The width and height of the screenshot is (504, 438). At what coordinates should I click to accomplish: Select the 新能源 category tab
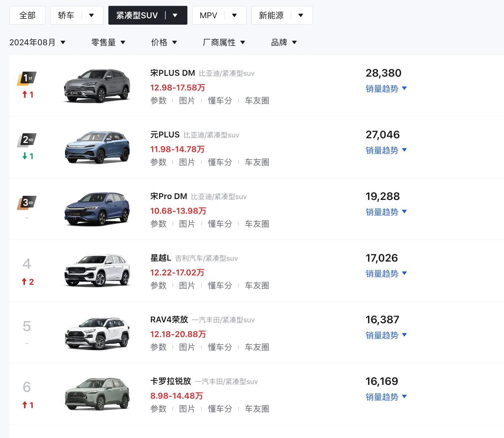pos(271,15)
